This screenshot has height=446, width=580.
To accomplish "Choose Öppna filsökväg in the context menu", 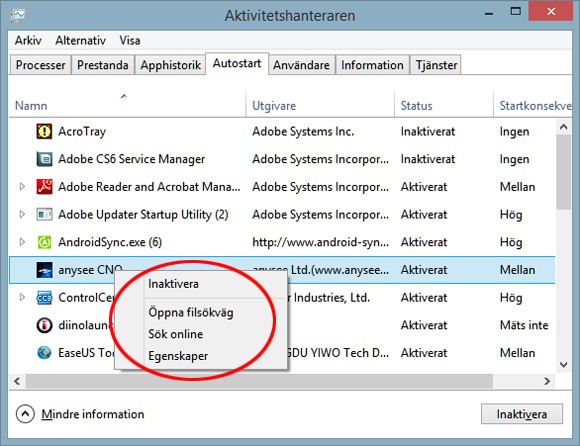I will (x=201, y=312).
